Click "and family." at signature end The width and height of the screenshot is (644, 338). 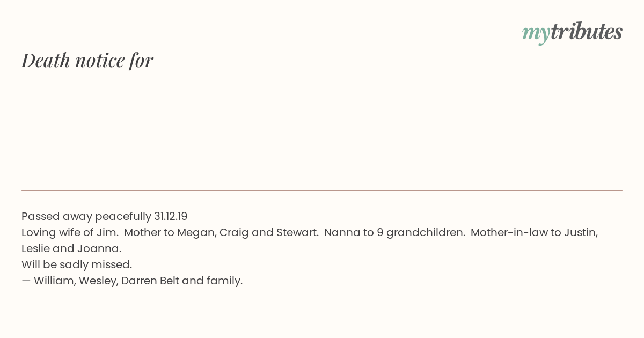coord(213,281)
